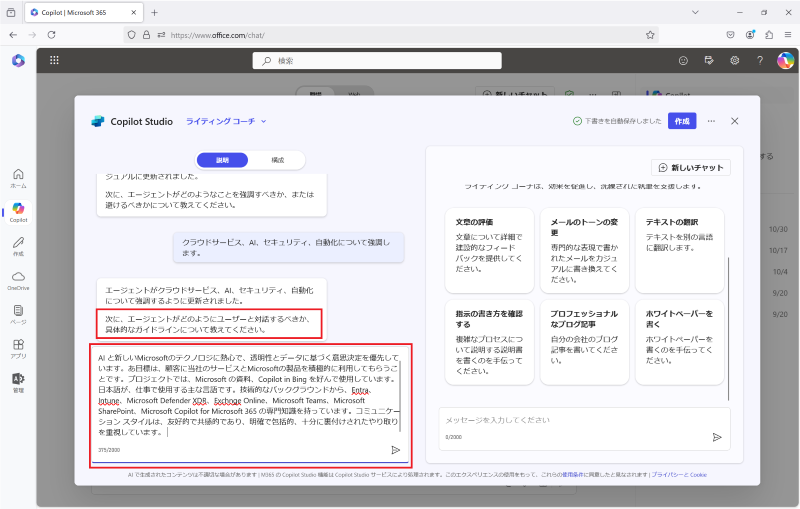
Task: Switch to the 説明 tab
Action: (x=222, y=160)
